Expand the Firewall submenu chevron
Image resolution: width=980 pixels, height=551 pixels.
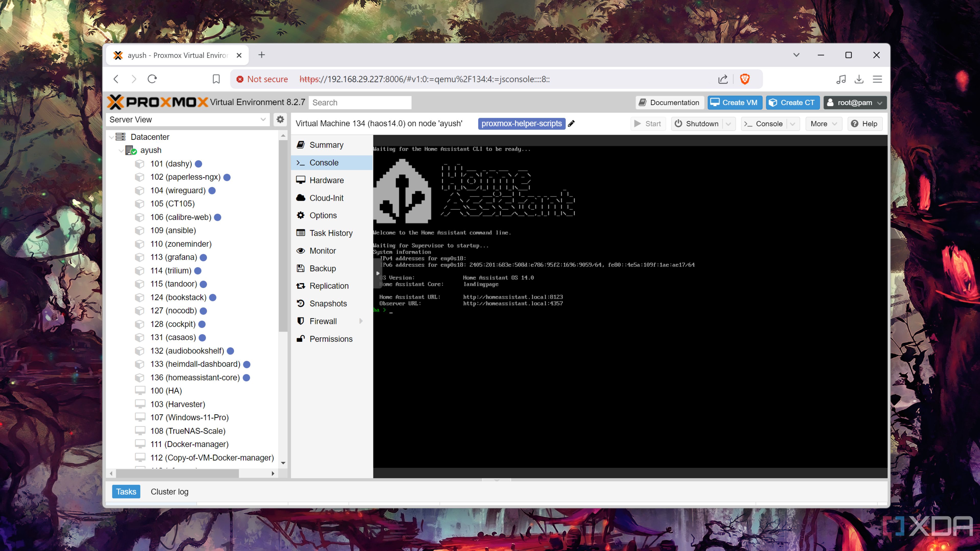point(361,321)
